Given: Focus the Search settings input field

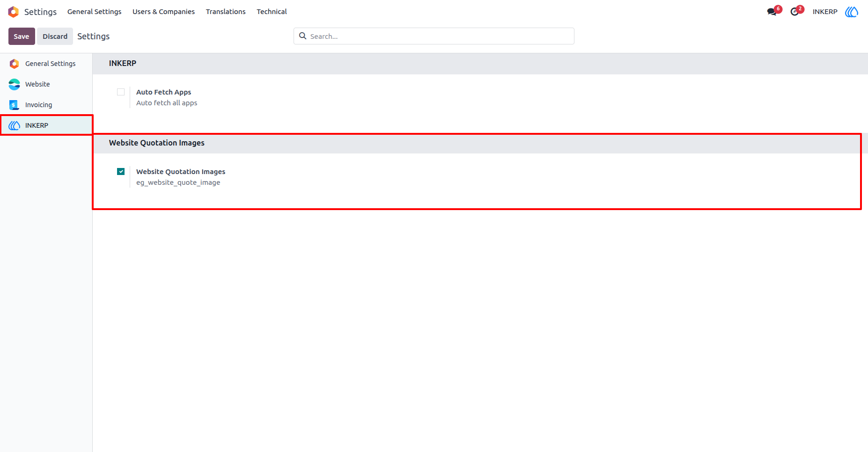Looking at the screenshot, I should pyautogui.click(x=434, y=36).
